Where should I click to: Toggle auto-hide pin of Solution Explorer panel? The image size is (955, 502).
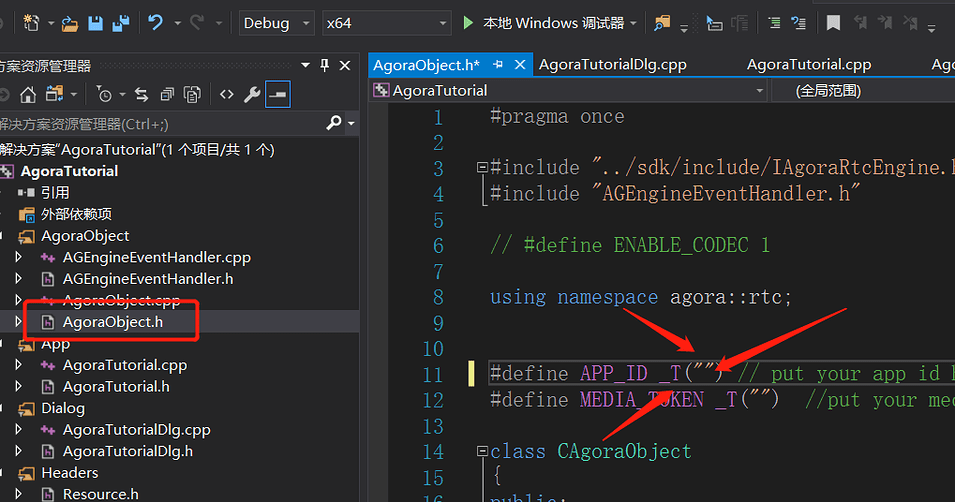(325, 65)
